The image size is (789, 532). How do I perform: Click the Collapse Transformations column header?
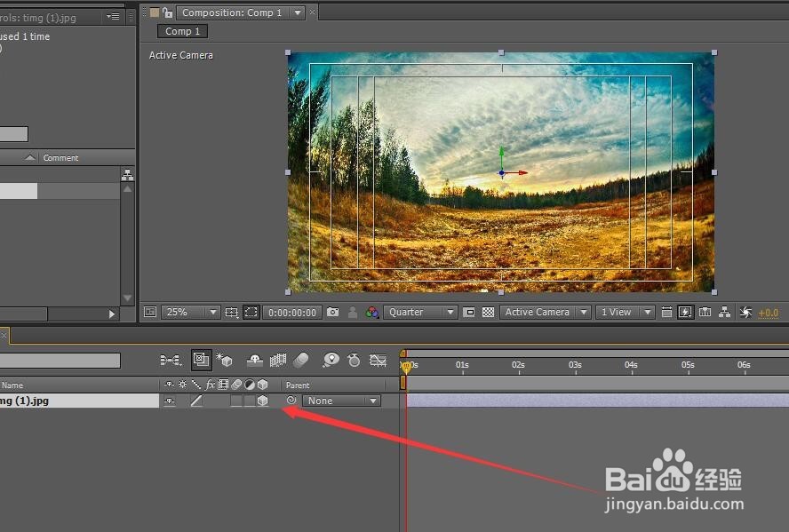click(x=183, y=385)
